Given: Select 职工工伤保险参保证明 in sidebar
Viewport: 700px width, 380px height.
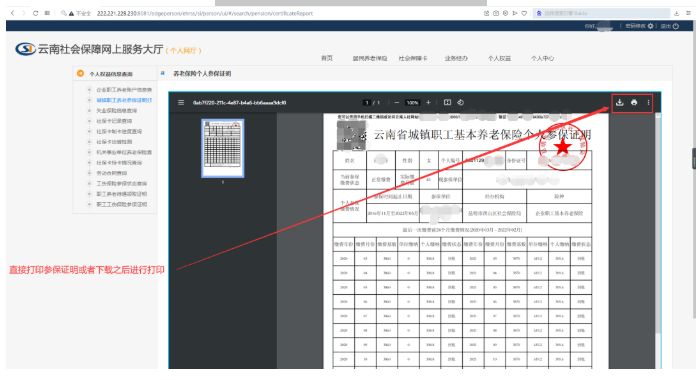Looking at the screenshot, I should click(121, 204).
